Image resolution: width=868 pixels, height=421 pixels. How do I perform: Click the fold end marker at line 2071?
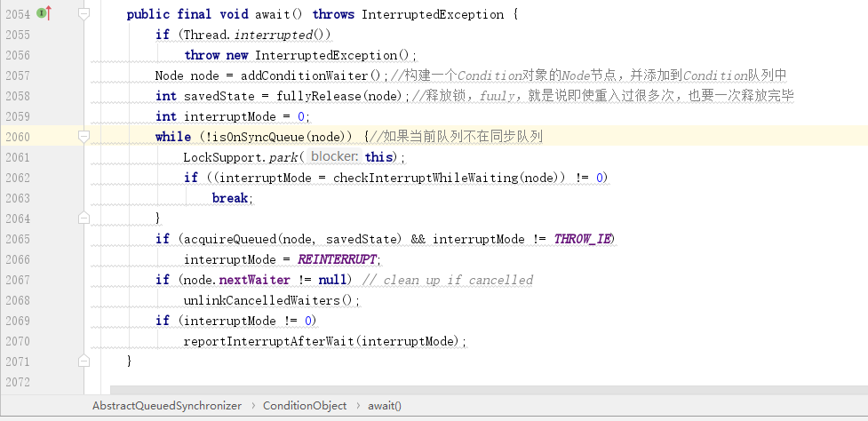click(84, 361)
